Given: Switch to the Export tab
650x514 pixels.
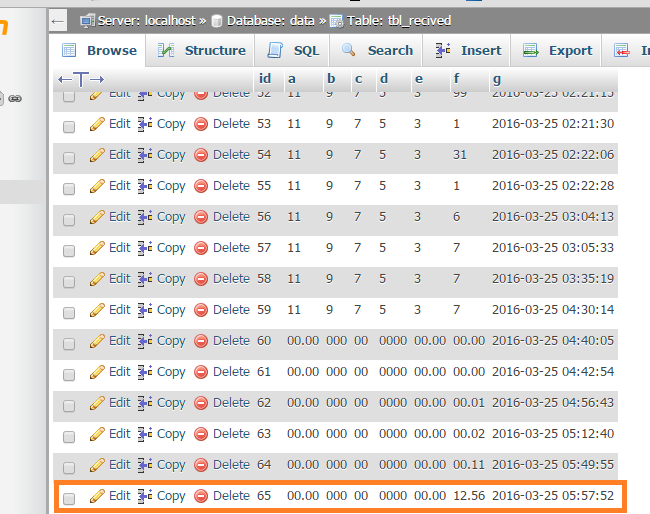Looking at the screenshot, I should [x=556, y=51].
